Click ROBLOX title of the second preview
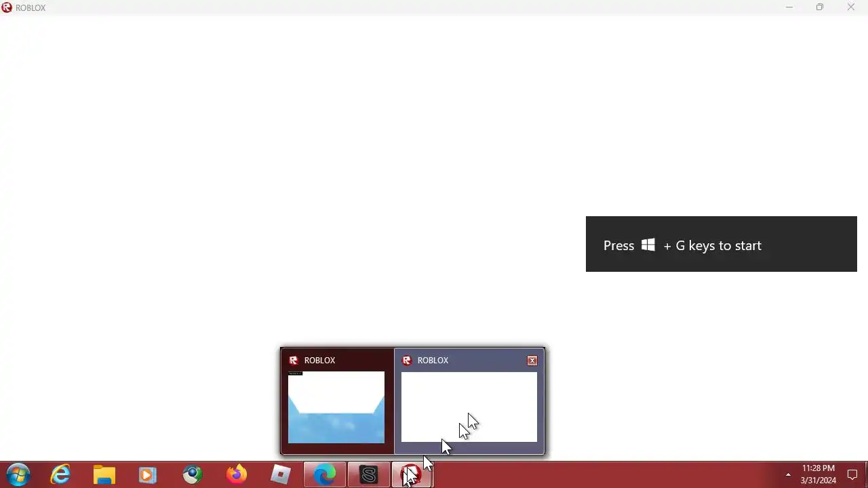This screenshot has width=868, height=488. coord(433,361)
